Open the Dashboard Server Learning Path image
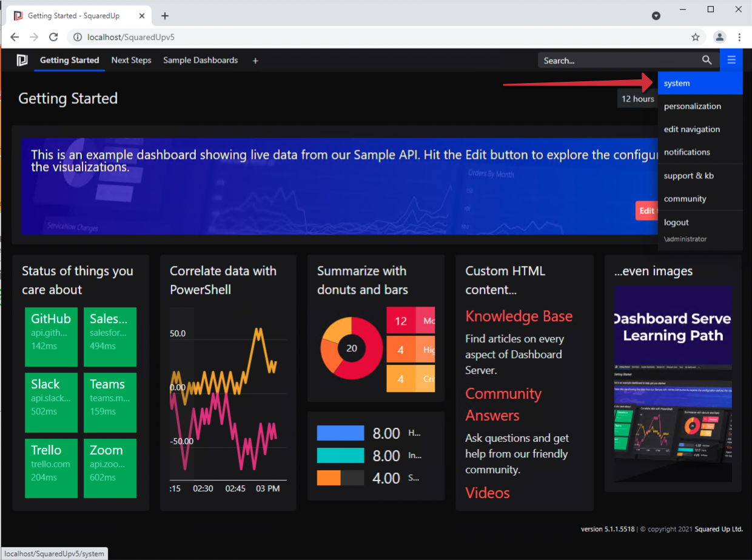The height and width of the screenshot is (560, 752). click(x=673, y=384)
